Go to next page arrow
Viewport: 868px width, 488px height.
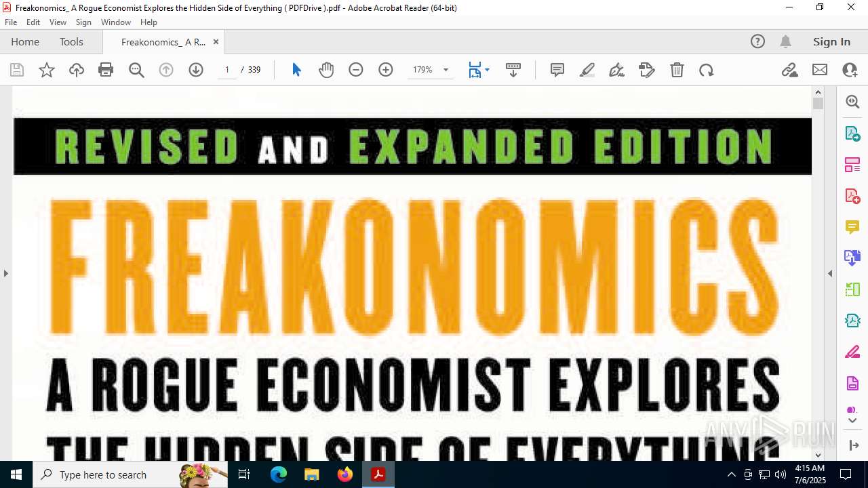(196, 70)
